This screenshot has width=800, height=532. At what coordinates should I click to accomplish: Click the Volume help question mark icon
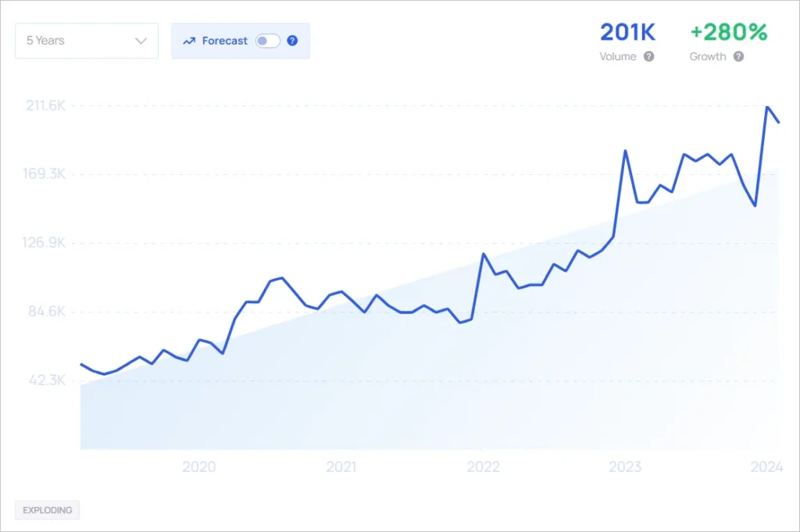point(648,56)
